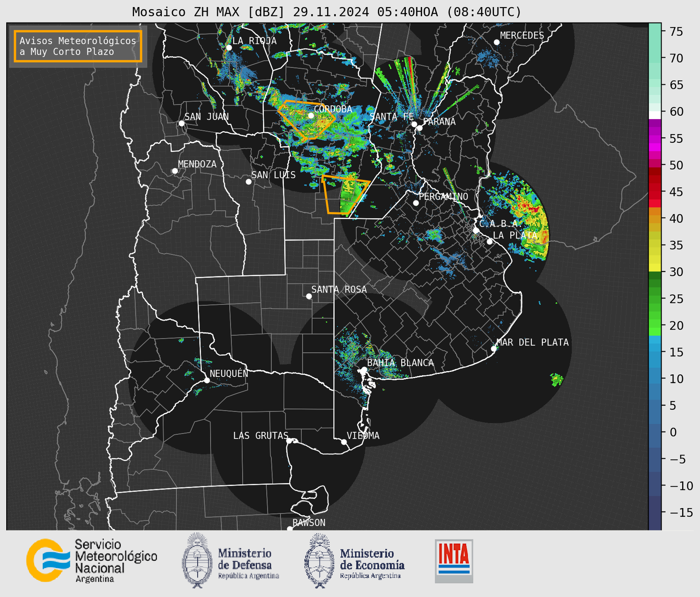Click the MERCEDES city marker dot

(497, 42)
